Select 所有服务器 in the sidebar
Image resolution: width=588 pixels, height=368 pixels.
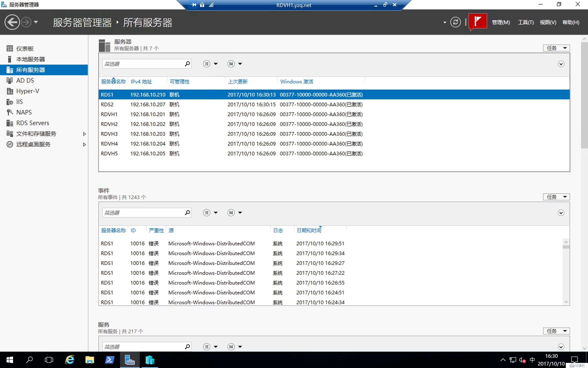44,70
